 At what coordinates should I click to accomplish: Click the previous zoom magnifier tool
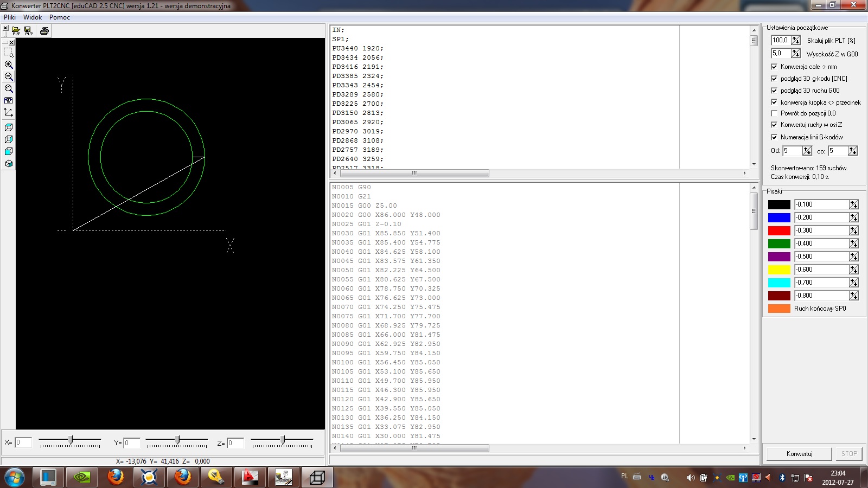[x=9, y=88]
